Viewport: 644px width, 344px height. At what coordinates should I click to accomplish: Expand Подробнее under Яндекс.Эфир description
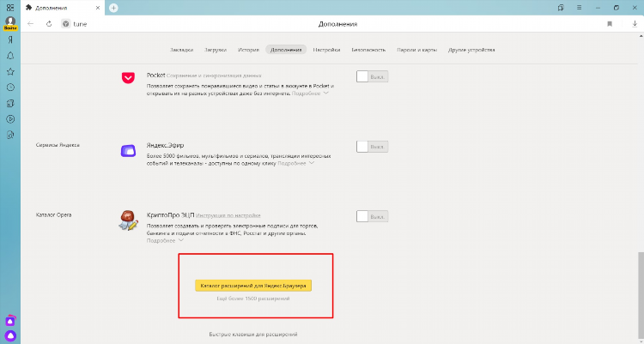pyautogui.click(x=296, y=163)
